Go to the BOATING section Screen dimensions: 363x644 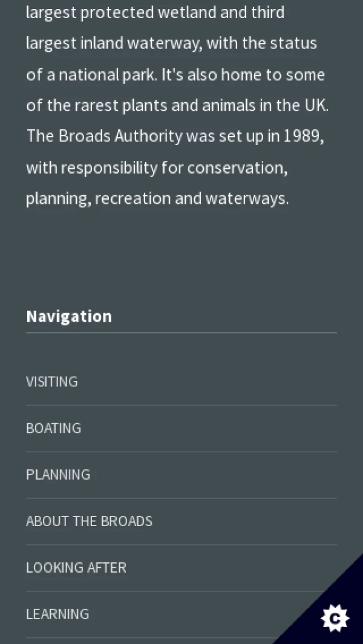click(x=53, y=428)
